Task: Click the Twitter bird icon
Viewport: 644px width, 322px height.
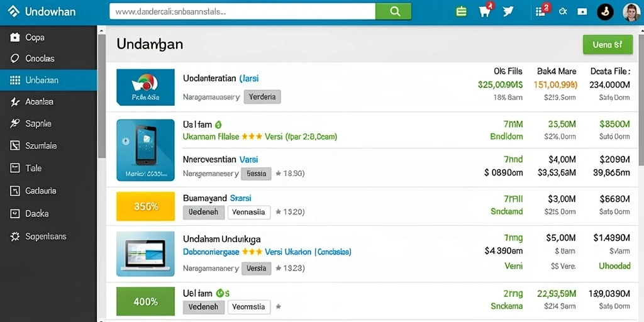Action: 508,11
